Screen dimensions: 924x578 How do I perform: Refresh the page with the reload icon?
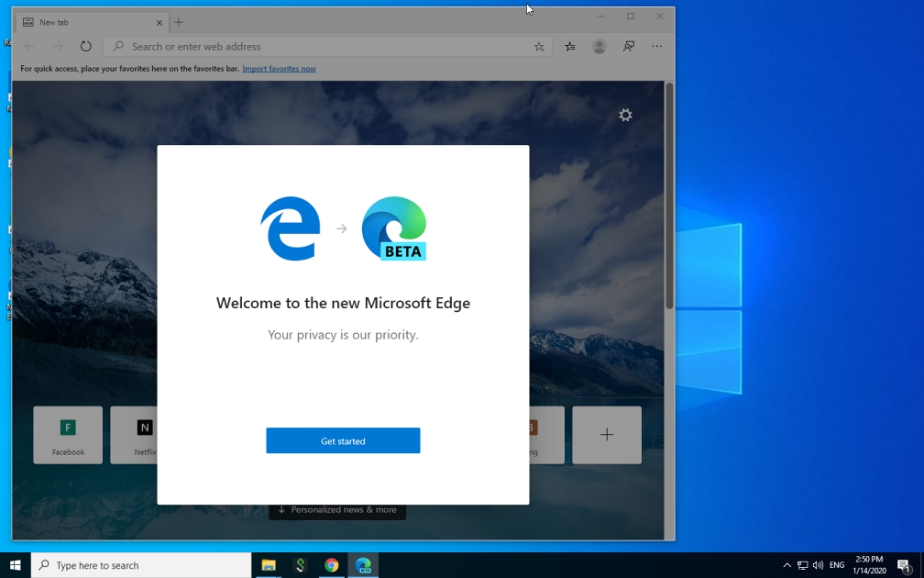click(85, 46)
